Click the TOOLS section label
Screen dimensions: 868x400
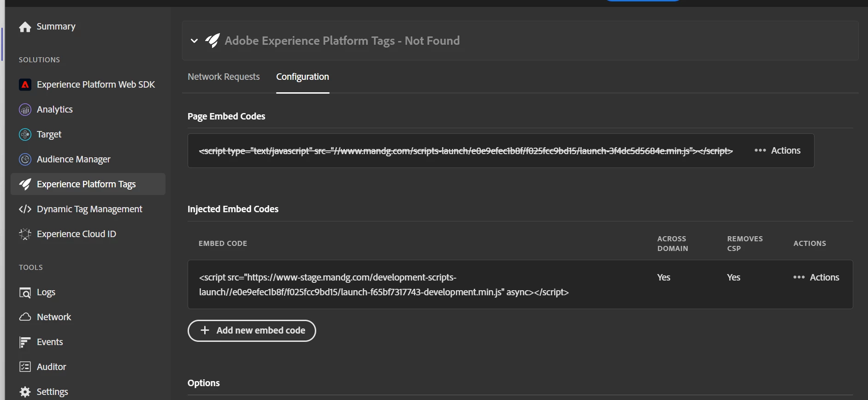31,268
